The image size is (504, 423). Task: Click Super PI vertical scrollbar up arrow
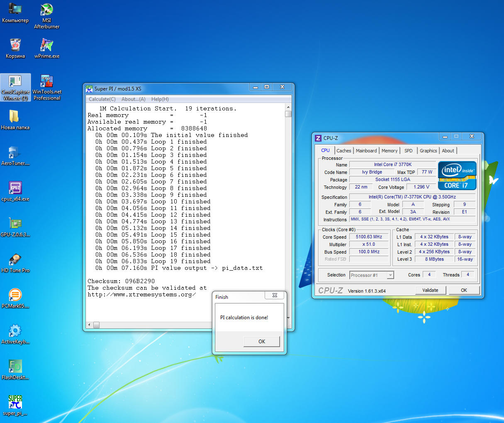tap(288, 108)
